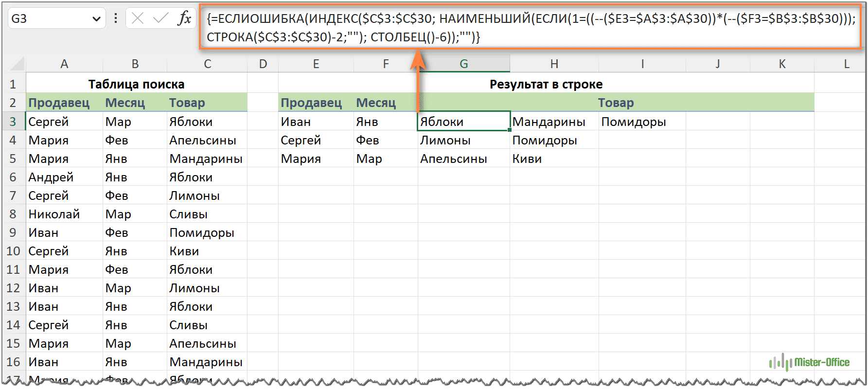Select row 3 header
This screenshot has width=868, height=390.
(x=13, y=122)
